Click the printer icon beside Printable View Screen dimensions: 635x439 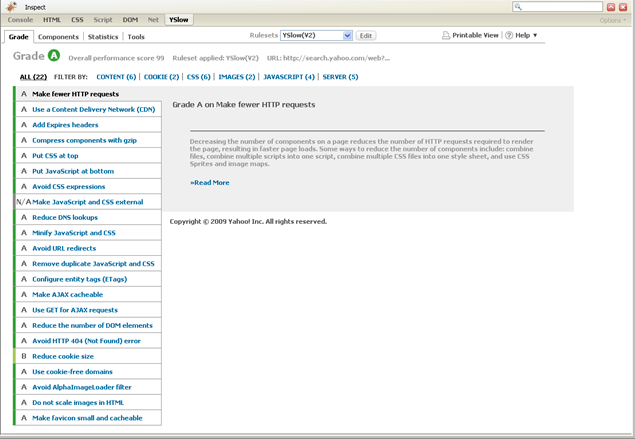[x=445, y=35]
